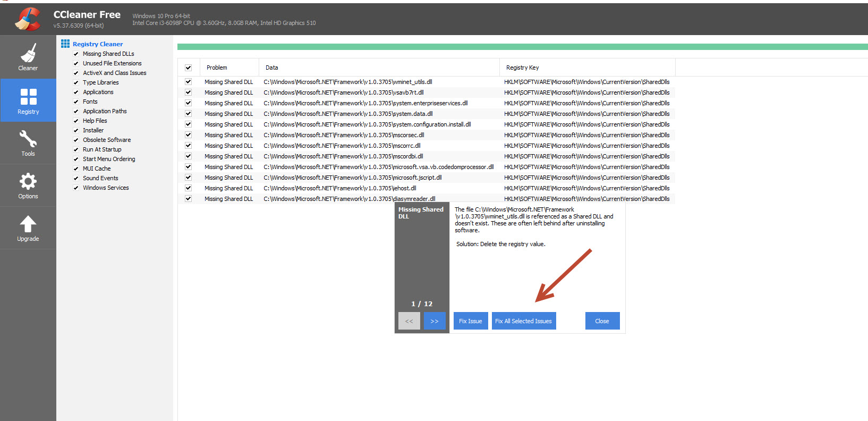868x421 pixels.
Task: Toggle Fonts checkbox
Action: click(76, 102)
